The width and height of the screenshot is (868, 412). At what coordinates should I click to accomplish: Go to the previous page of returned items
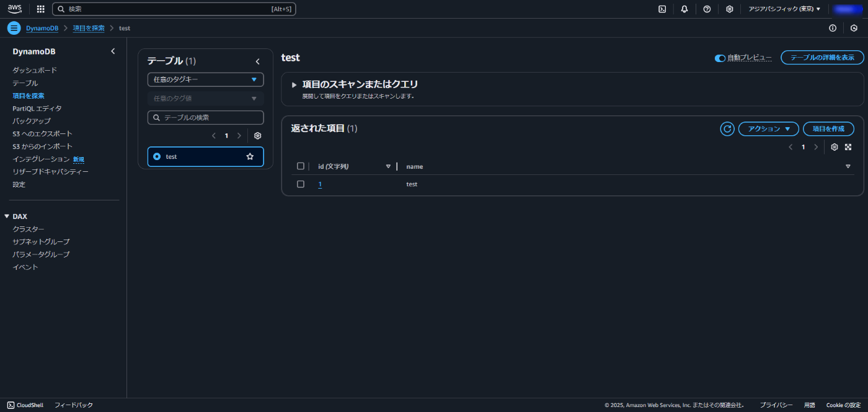point(790,147)
